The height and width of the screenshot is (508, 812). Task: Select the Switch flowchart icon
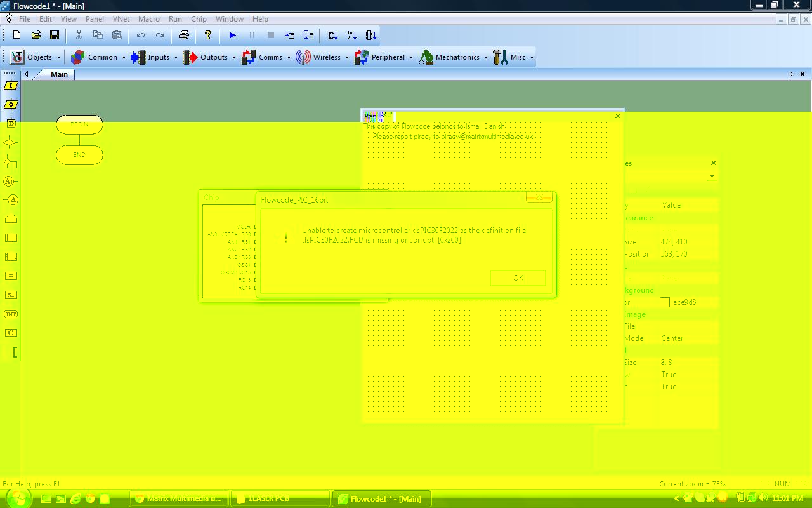click(11, 161)
